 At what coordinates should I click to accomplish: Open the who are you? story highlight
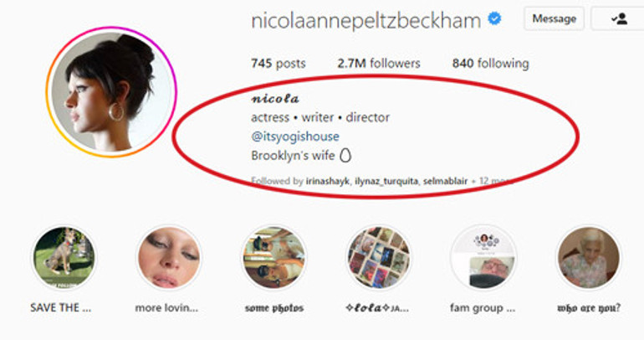click(589, 258)
